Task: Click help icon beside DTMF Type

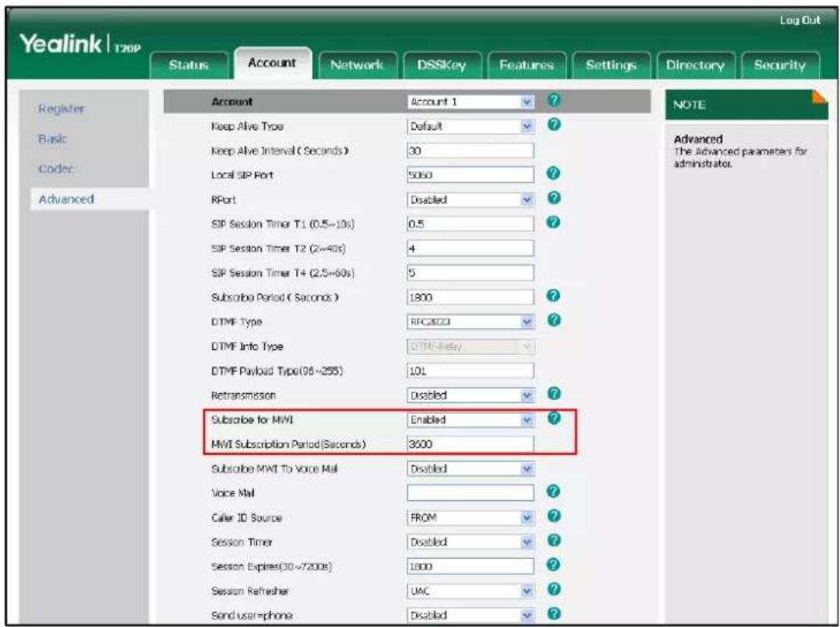Action: click(x=554, y=320)
